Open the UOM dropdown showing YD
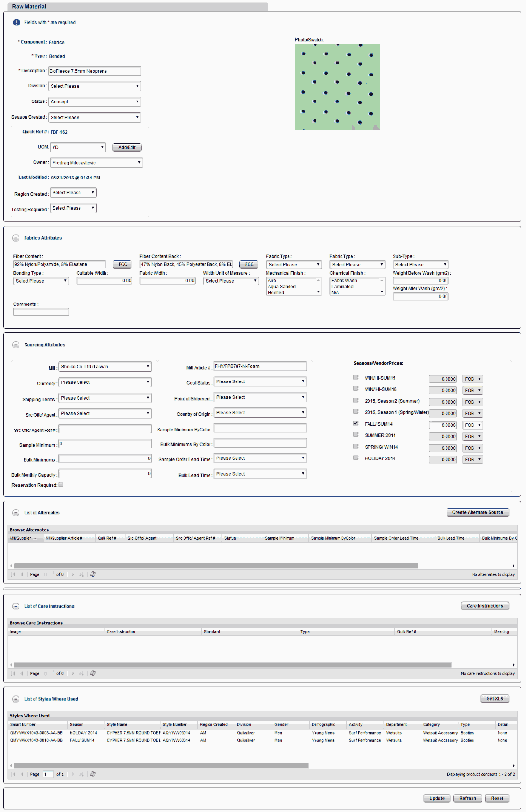The height and width of the screenshot is (812, 526). click(x=78, y=147)
